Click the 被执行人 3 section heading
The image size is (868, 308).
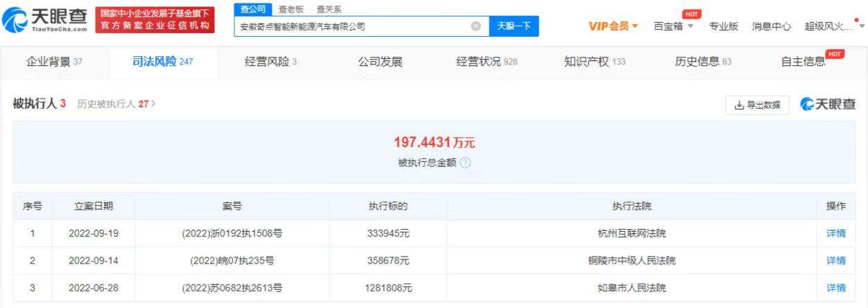click(x=40, y=104)
